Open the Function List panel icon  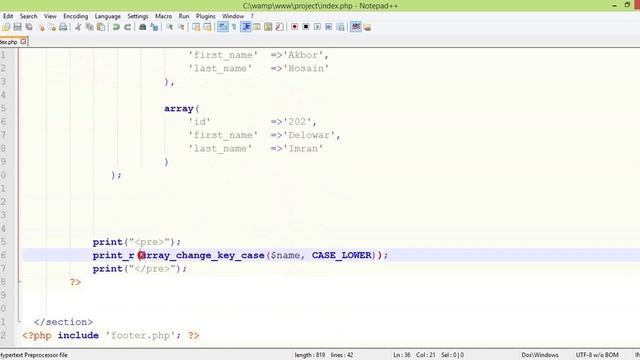(x=280, y=27)
